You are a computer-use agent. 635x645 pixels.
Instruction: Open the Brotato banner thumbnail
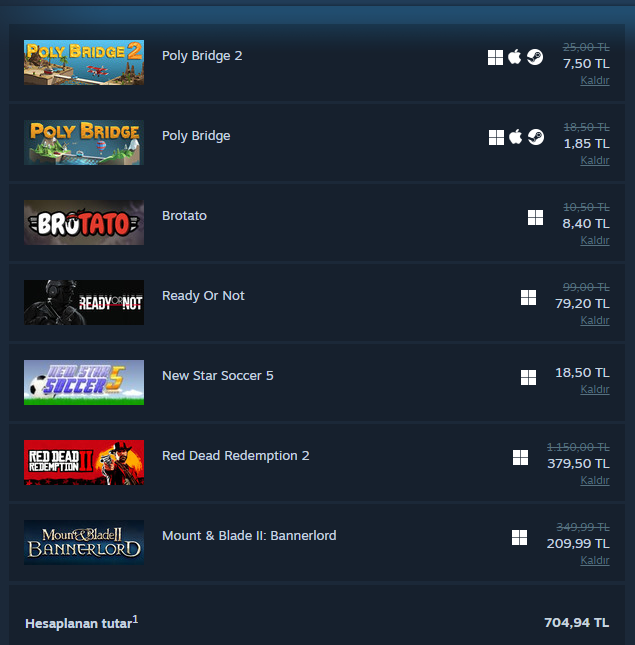(84, 223)
